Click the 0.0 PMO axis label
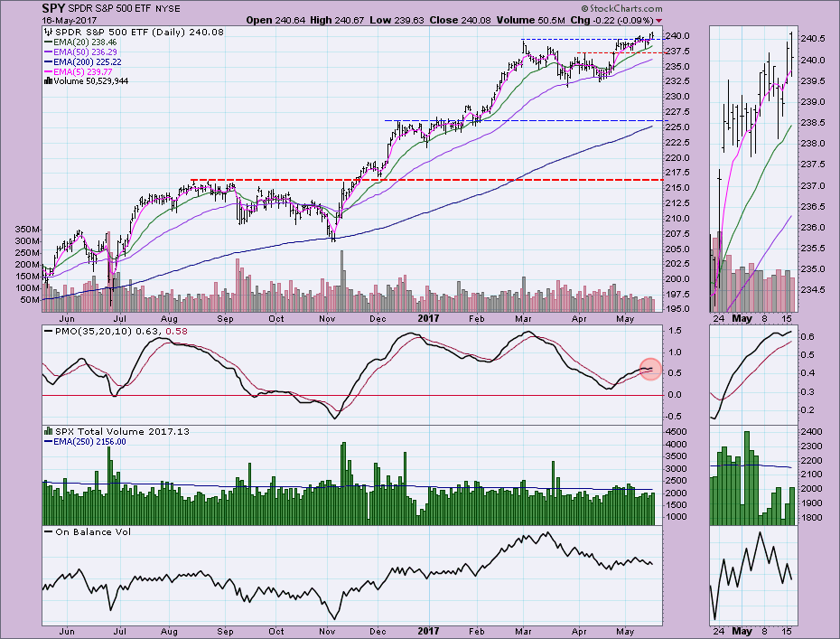 675,395
